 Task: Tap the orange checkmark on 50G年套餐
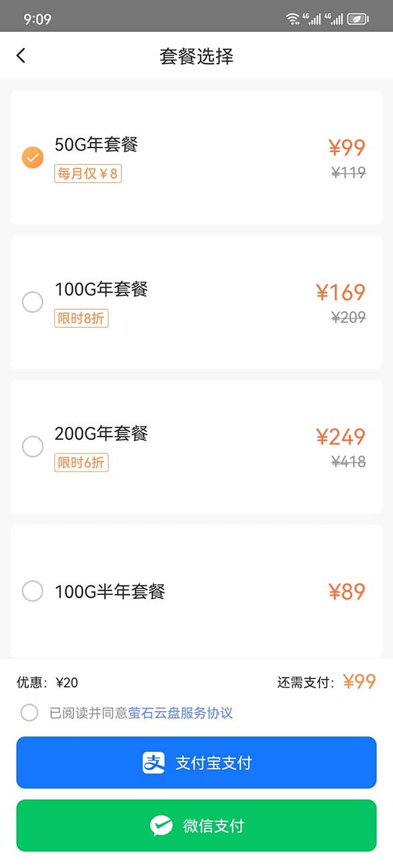(x=33, y=158)
